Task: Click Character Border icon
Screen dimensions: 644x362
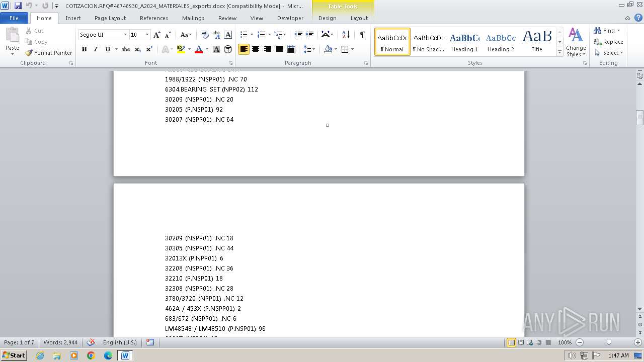Action: point(228,35)
